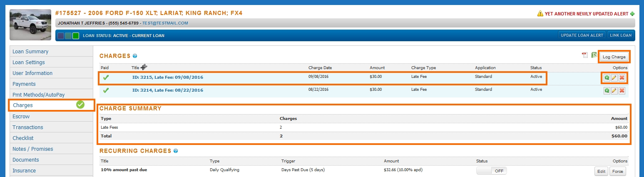Image resolution: width=644 pixels, height=177 pixels.
Task: Open Checklist in sidebar
Action: (x=51, y=138)
